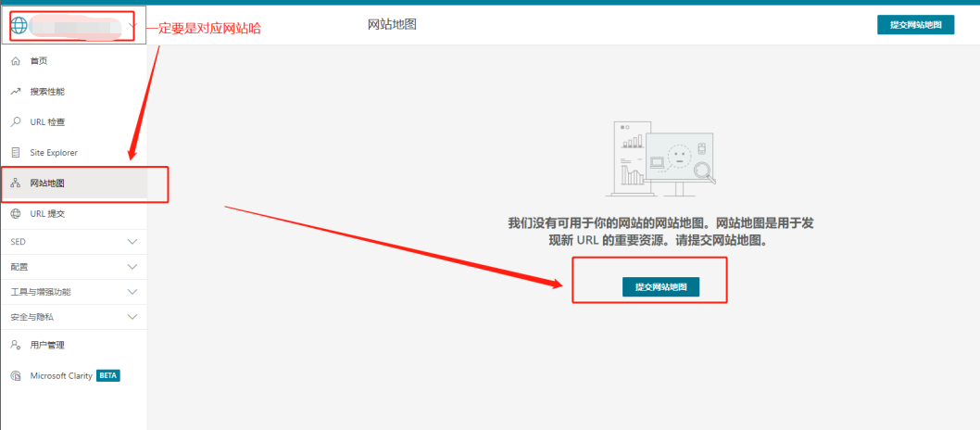Select the Site Explorer list icon

click(x=15, y=153)
